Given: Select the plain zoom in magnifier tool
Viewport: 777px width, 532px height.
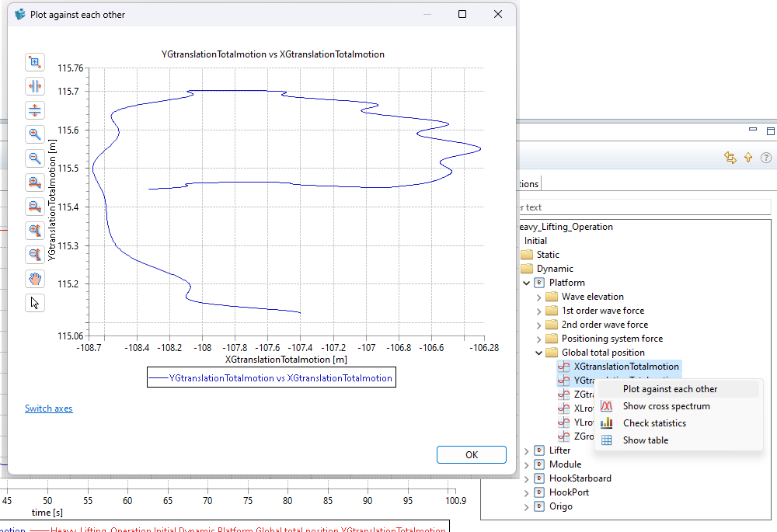Looking at the screenshot, I should (x=35, y=134).
